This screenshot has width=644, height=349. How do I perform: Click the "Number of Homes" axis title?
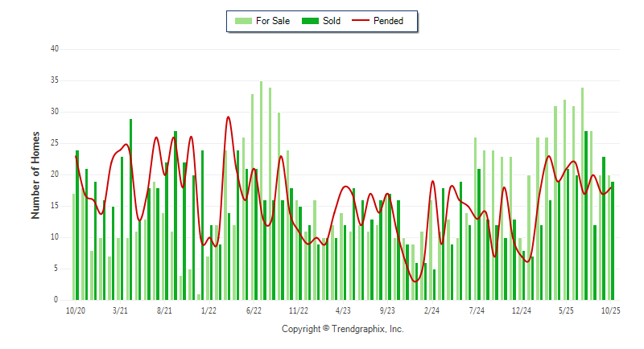click(36, 174)
